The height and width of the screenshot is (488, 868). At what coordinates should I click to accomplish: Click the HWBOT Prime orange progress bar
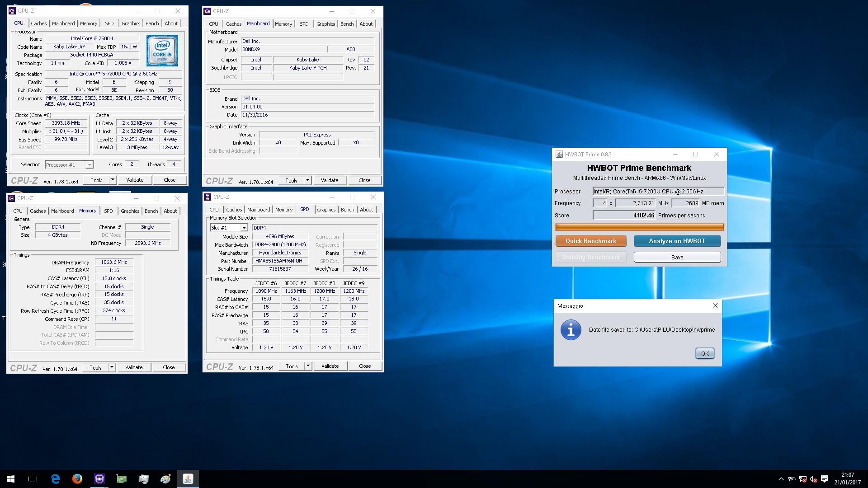[x=639, y=227]
